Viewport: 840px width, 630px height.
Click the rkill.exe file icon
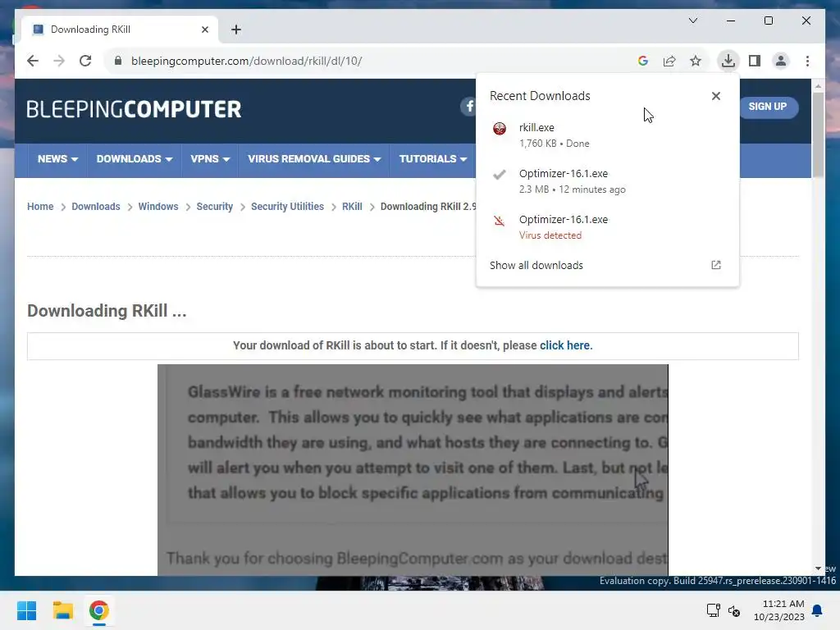click(x=500, y=129)
